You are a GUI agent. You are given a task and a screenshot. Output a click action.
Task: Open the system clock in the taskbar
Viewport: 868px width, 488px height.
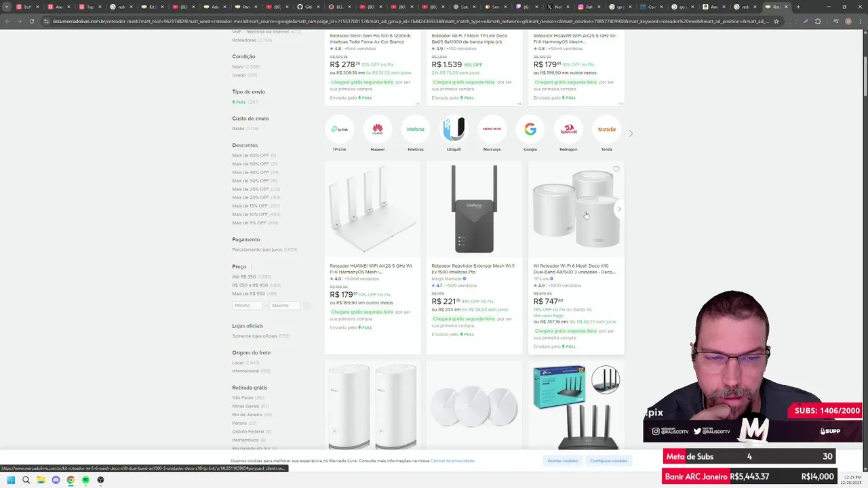coord(850,480)
